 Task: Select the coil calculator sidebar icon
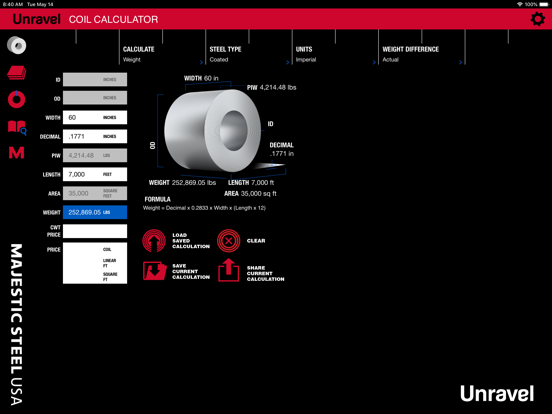pos(17,45)
